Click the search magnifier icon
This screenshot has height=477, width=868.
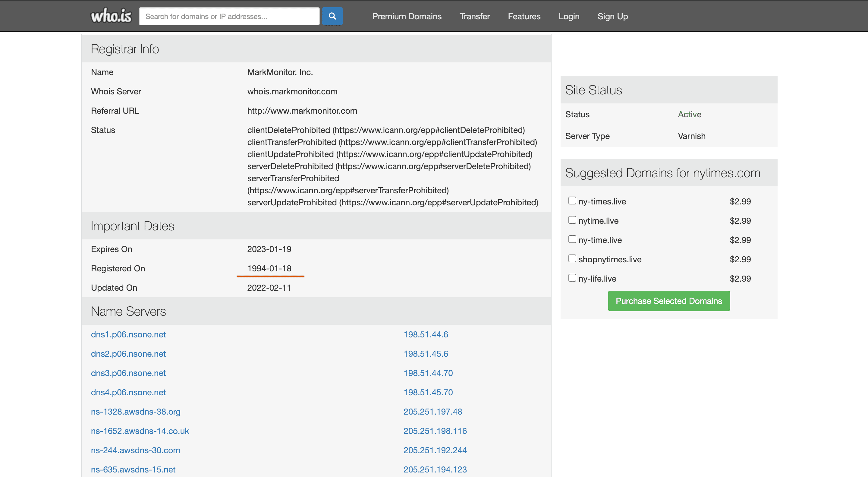point(332,16)
